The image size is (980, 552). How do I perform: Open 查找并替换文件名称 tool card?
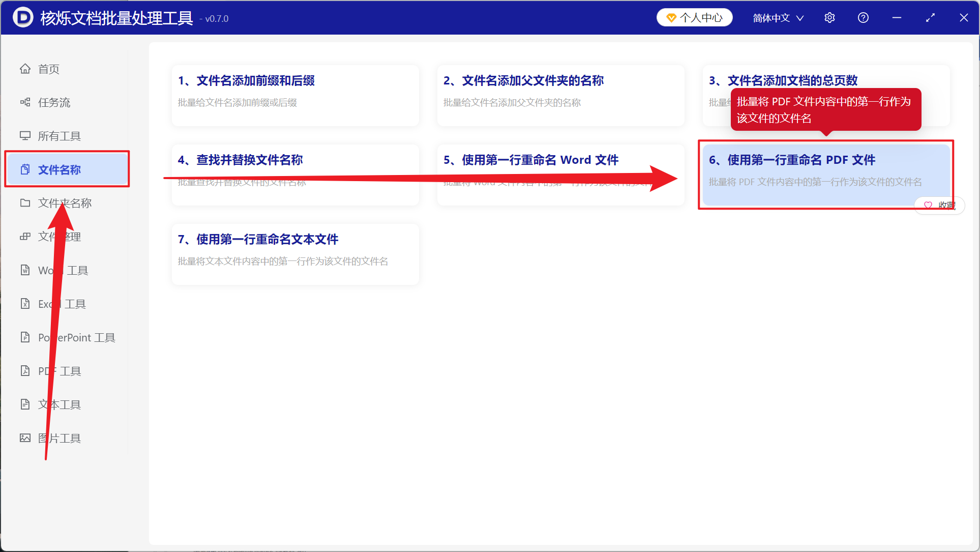click(x=295, y=175)
